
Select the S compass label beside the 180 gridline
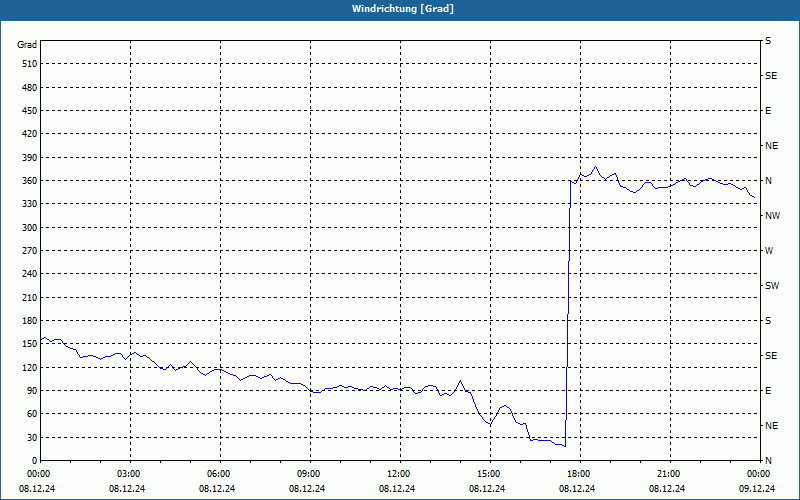[768, 320]
